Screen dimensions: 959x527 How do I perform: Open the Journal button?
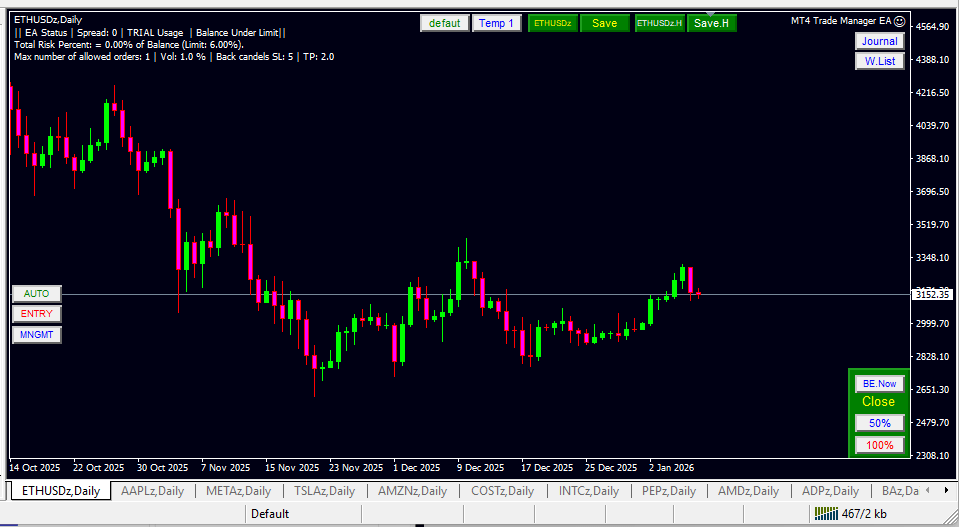point(879,41)
